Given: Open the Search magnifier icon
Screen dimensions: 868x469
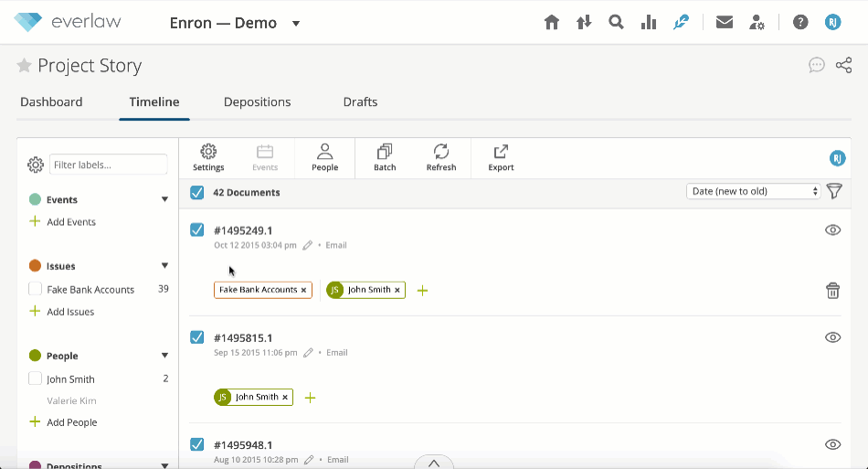Looking at the screenshot, I should tap(616, 23).
